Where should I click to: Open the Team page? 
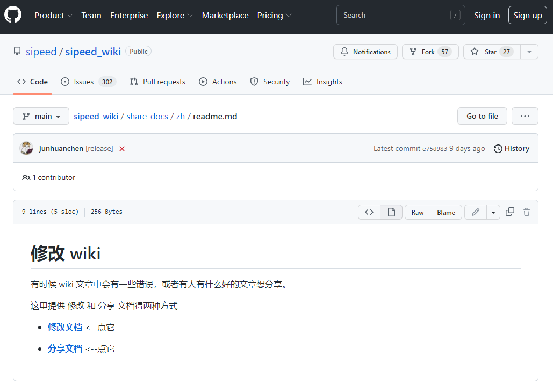(x=91, y=16)
